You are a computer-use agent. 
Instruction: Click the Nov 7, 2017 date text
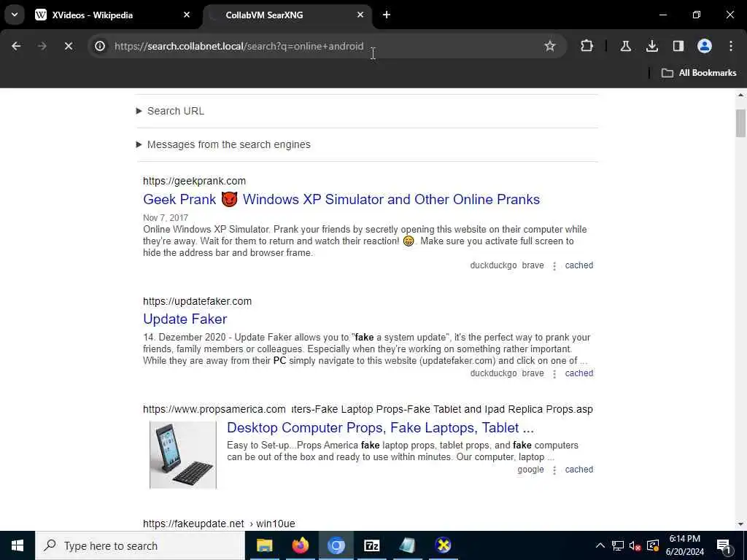point(166,217)
